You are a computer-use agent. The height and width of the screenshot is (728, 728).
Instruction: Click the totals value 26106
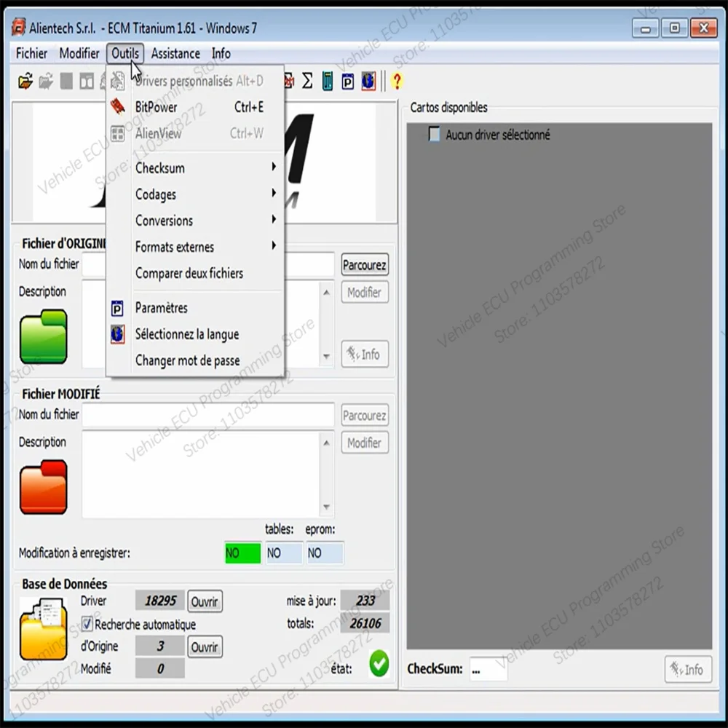point(365,623)
